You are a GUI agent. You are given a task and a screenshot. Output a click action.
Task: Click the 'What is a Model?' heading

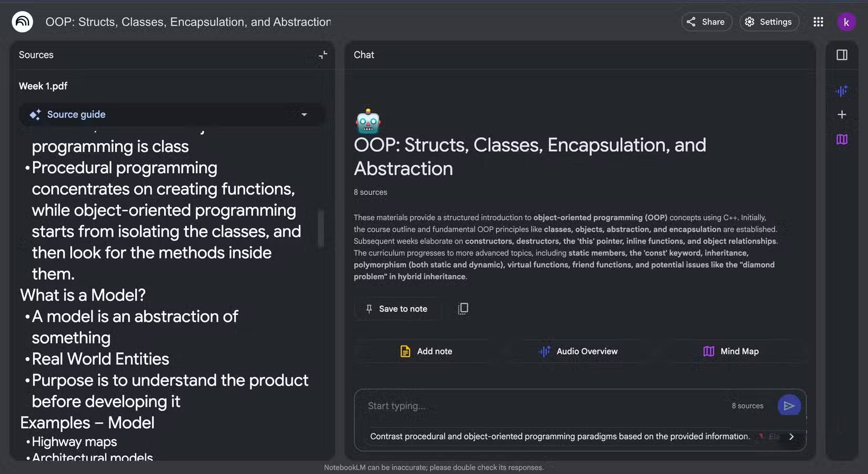tap(83, 295)
